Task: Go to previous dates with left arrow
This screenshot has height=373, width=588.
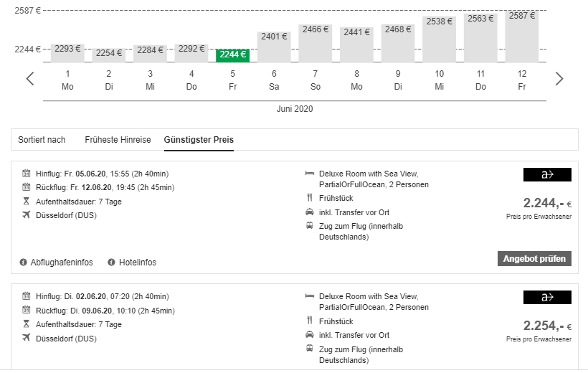Action: (x=30, y=79)
